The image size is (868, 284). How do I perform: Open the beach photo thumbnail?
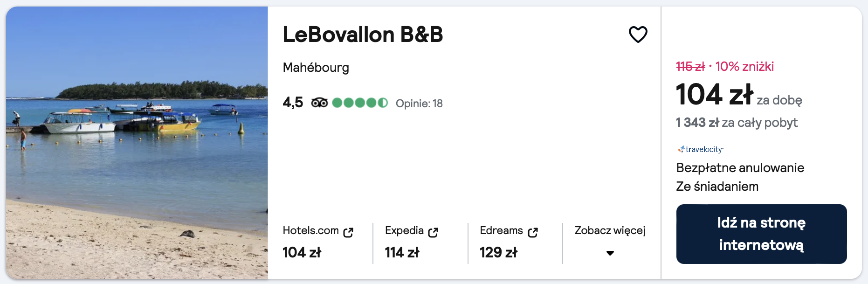coord(137,142)
